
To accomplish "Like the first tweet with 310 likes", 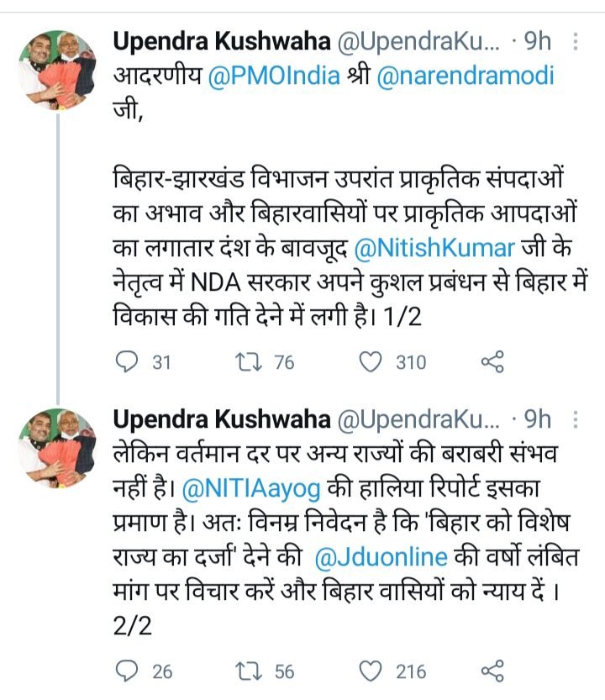I will pyautogui.click(x=371, y=362).
